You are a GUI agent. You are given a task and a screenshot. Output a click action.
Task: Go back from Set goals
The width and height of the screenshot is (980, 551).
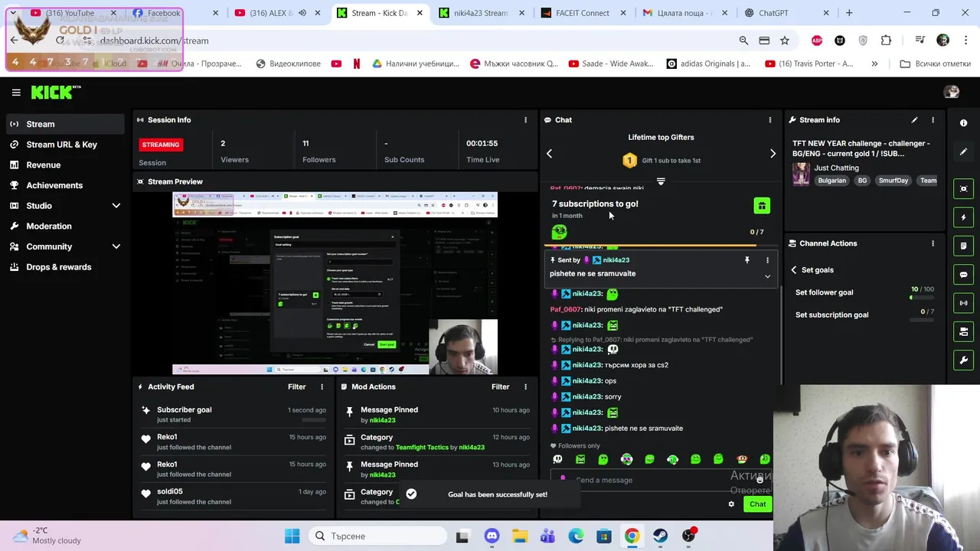pyautogui.click(x=794, y=270)
